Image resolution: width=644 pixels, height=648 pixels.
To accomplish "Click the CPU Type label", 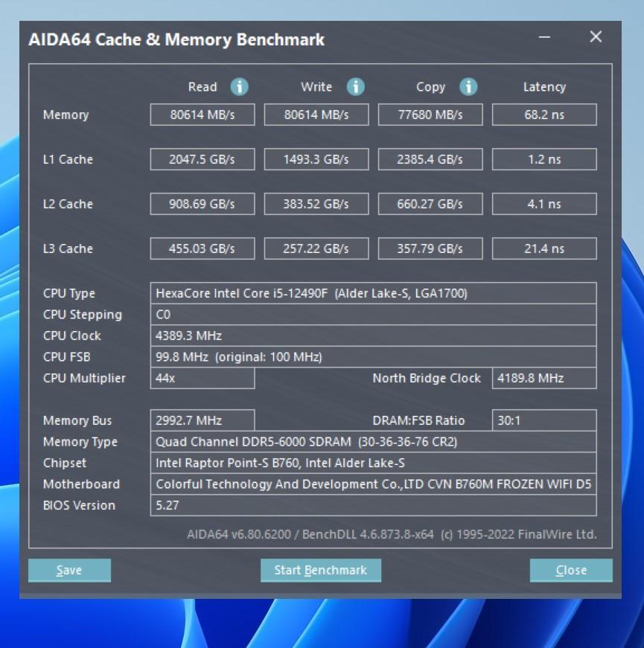I will point(69,294).
